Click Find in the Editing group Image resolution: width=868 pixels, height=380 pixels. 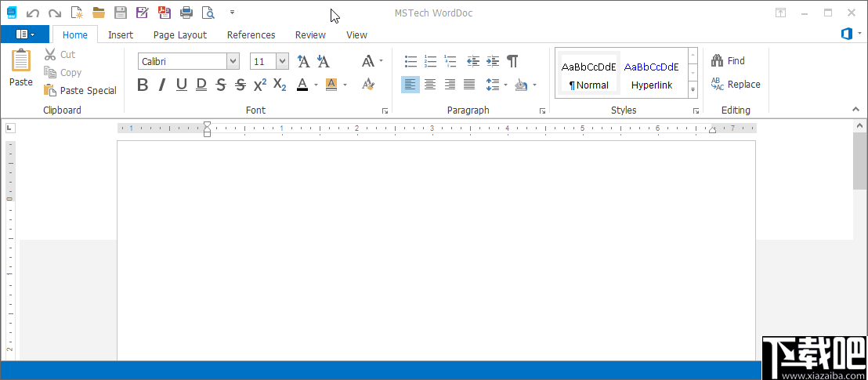click(x=728, y=61)
